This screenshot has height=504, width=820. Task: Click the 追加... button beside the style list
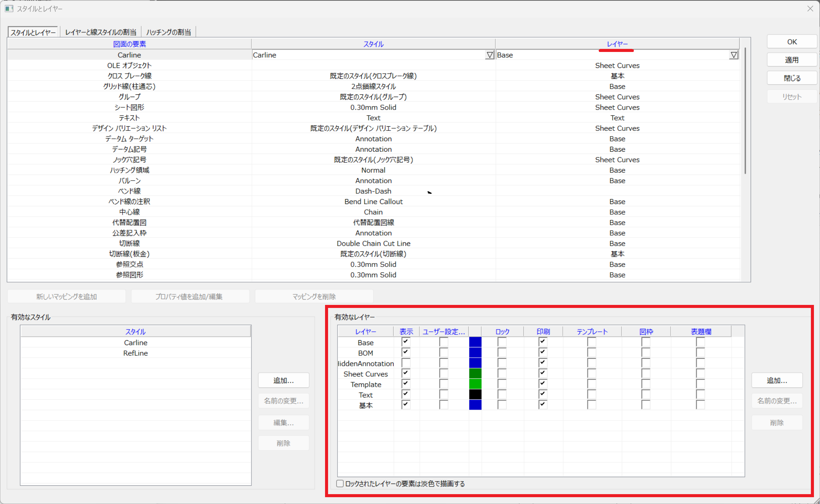[x=283, y=380]
